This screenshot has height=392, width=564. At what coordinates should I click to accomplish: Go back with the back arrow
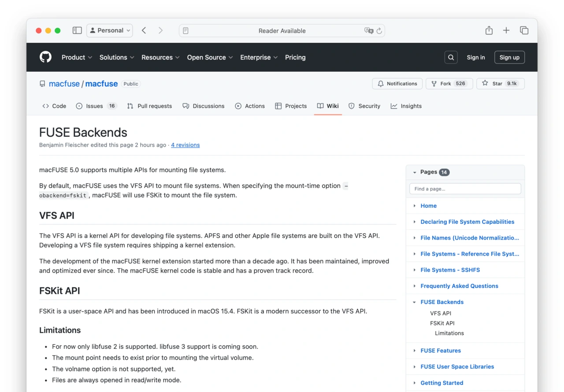(x=144, y=30)
